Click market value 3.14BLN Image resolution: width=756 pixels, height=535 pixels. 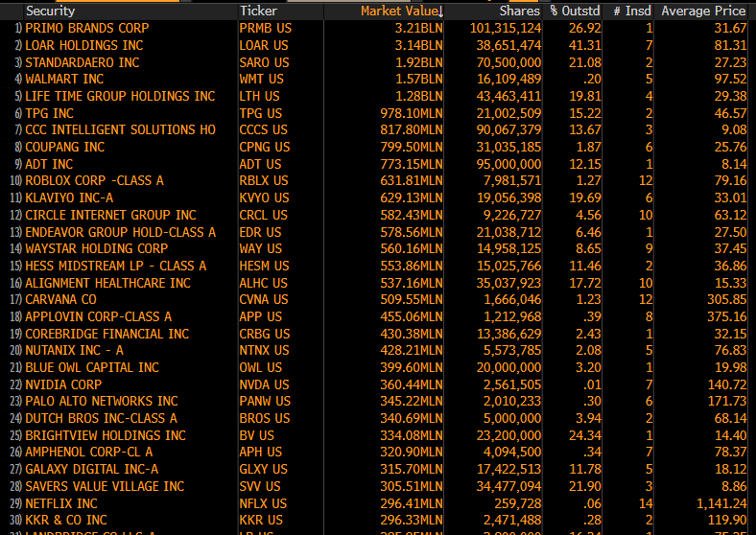pos(418,45)
